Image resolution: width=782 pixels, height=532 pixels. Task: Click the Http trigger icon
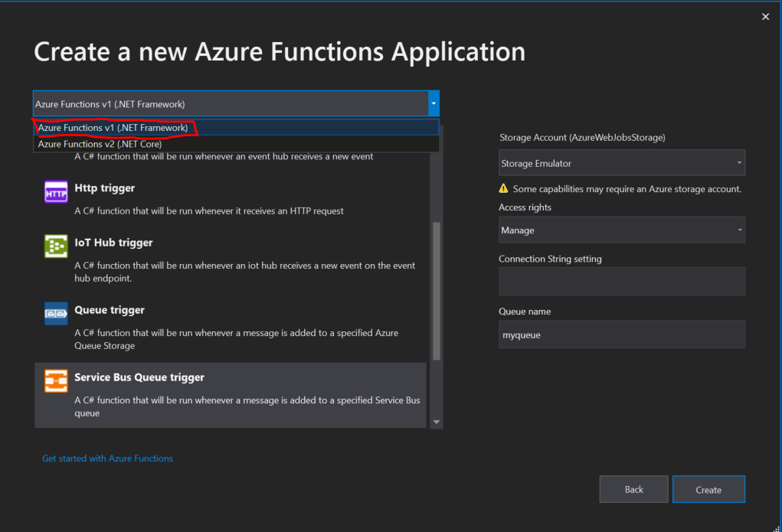tap(57, 191)
